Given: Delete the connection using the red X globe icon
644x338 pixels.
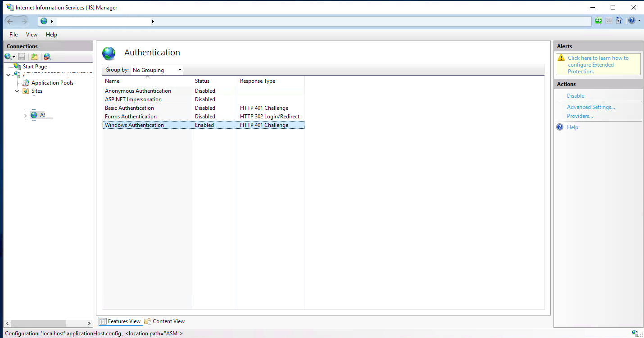Looking at the screenshot, I should [47, 56].
